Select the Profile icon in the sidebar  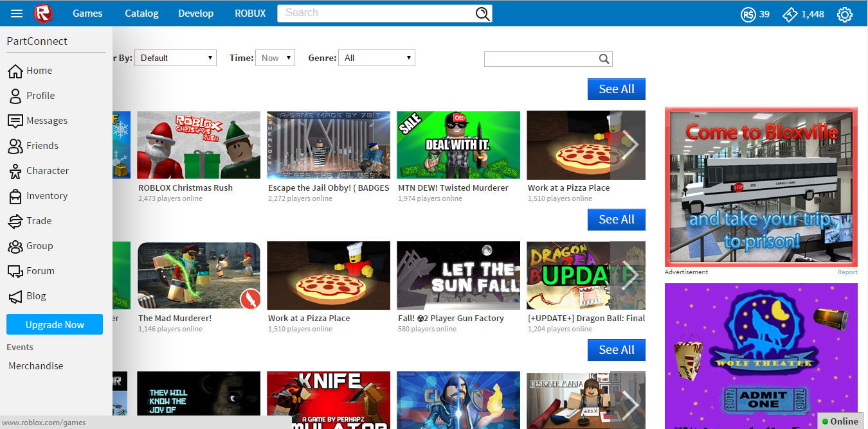click(16, 96)
